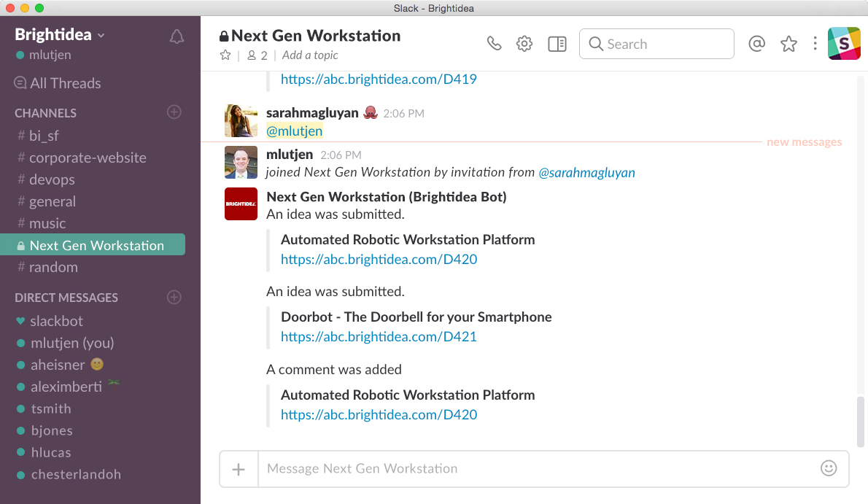View the channel member count
Screen dimensions: 868x504
pyautogui.click(x=257, y=55)
